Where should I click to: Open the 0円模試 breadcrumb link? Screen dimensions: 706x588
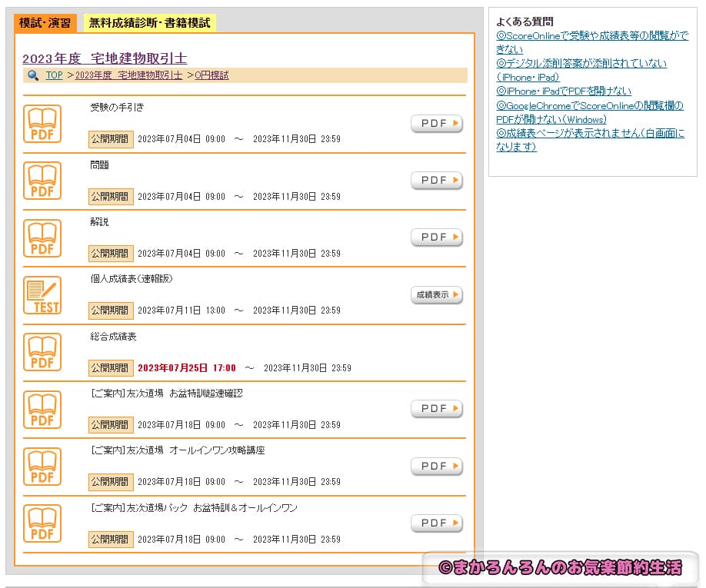[x=211, y=75]
